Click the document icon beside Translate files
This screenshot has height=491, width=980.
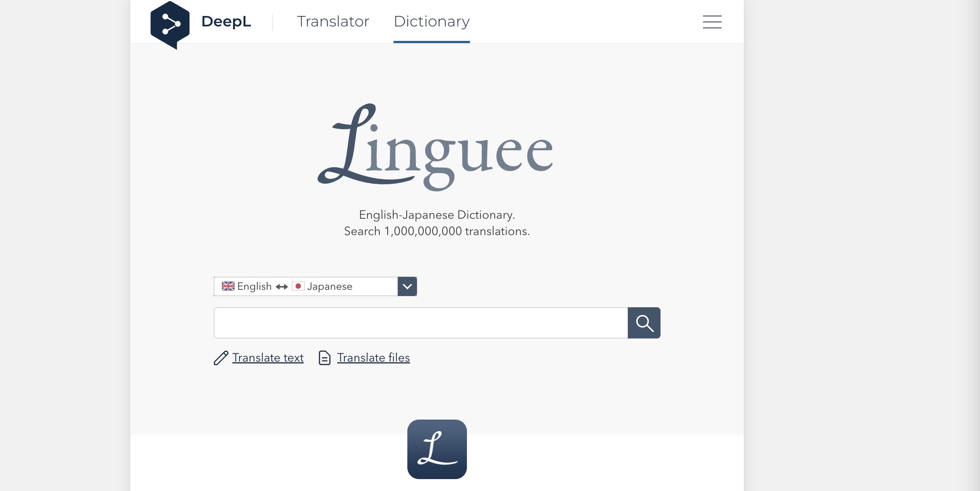coord(324,357)
